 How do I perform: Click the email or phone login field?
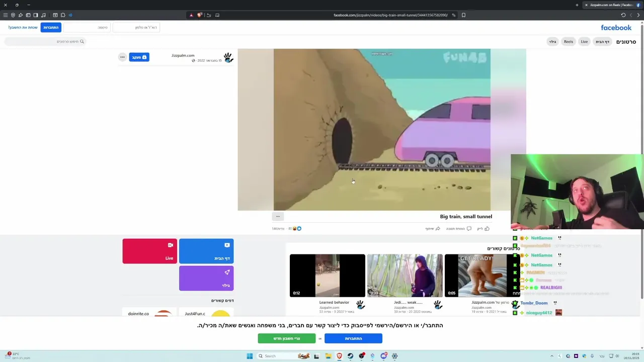[136, 27]
